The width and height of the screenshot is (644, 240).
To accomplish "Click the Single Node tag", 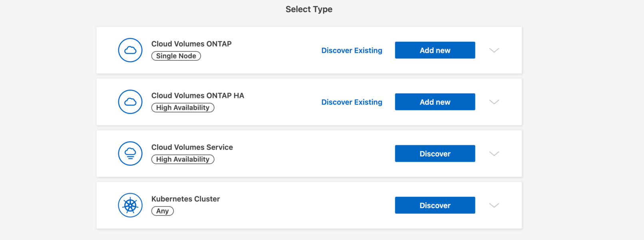I will (176, 56).
